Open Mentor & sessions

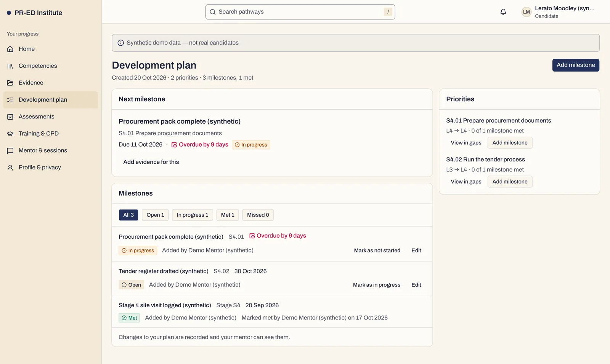[50, 150]
